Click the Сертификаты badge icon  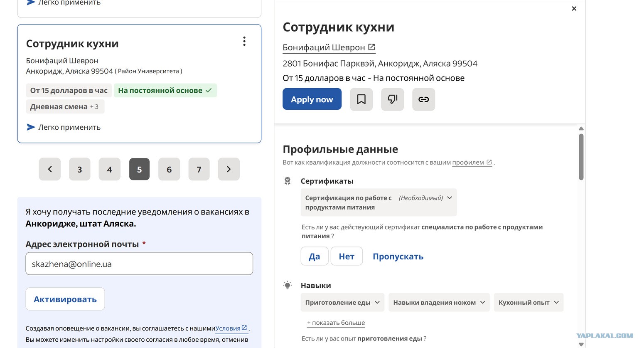[288, 181]
